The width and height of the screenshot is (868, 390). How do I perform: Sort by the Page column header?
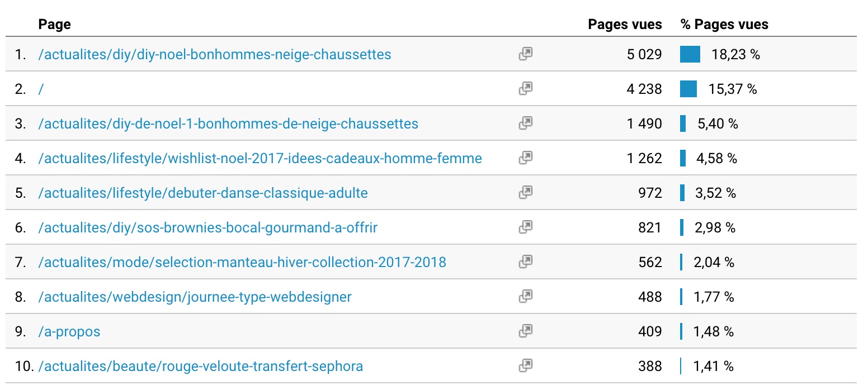coord(54,25)
